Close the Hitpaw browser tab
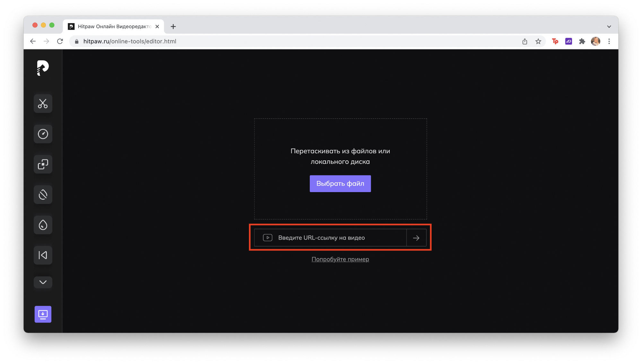 click(157, 27)
